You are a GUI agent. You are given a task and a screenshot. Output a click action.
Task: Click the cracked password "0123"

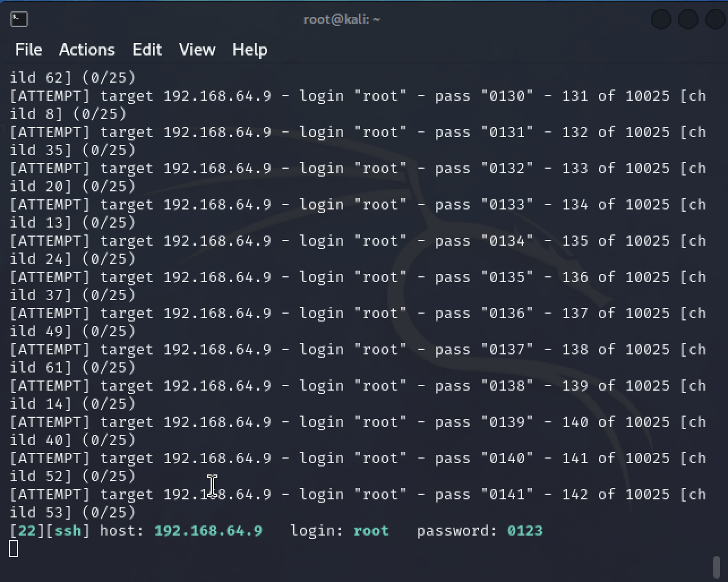click(525, 530)
